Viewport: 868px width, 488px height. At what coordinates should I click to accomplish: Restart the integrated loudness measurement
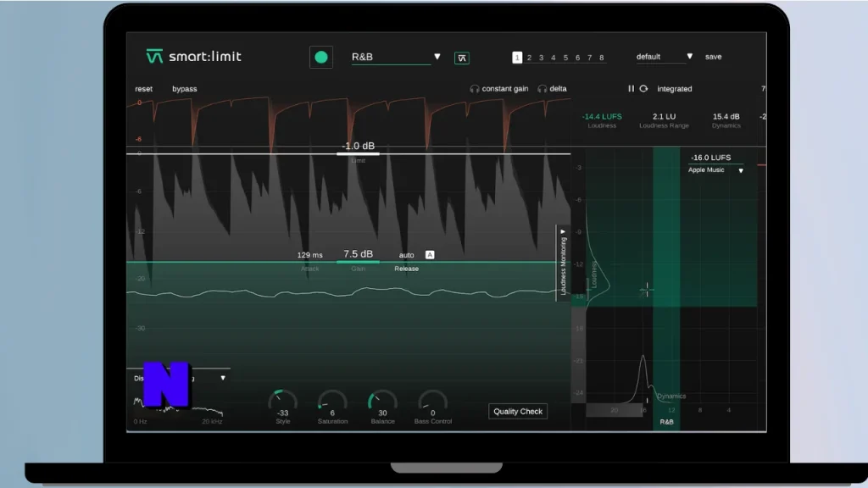[x=644, y=88]
